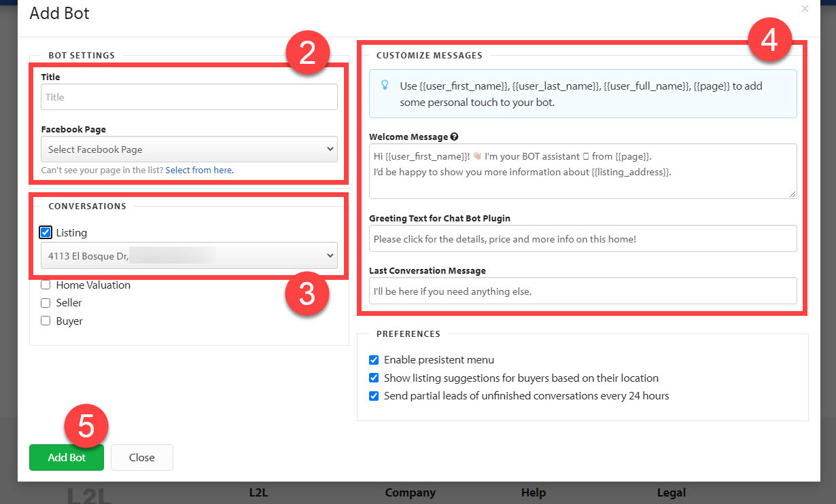Image resolution: width=836 pixels, height=504 pixels.
Task: Enable the Home Valuation conversation
Action: click(x=45, y=285)
